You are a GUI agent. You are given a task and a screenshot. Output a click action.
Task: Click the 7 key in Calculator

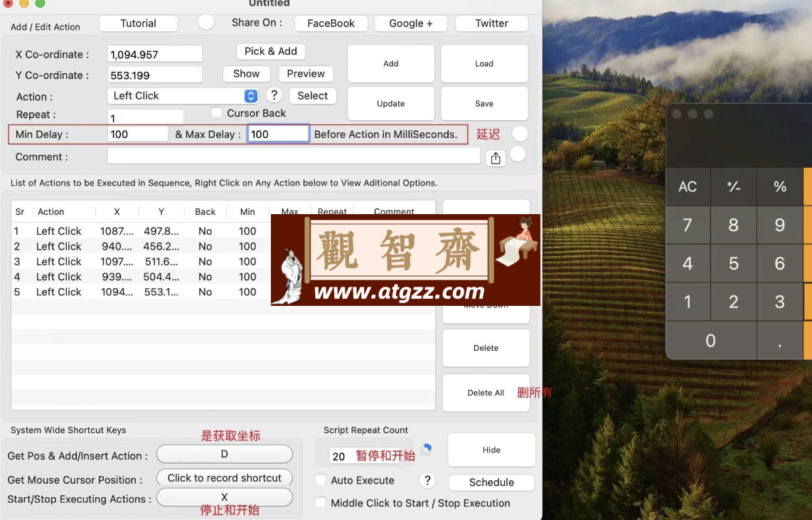click(x=688, y=225)
